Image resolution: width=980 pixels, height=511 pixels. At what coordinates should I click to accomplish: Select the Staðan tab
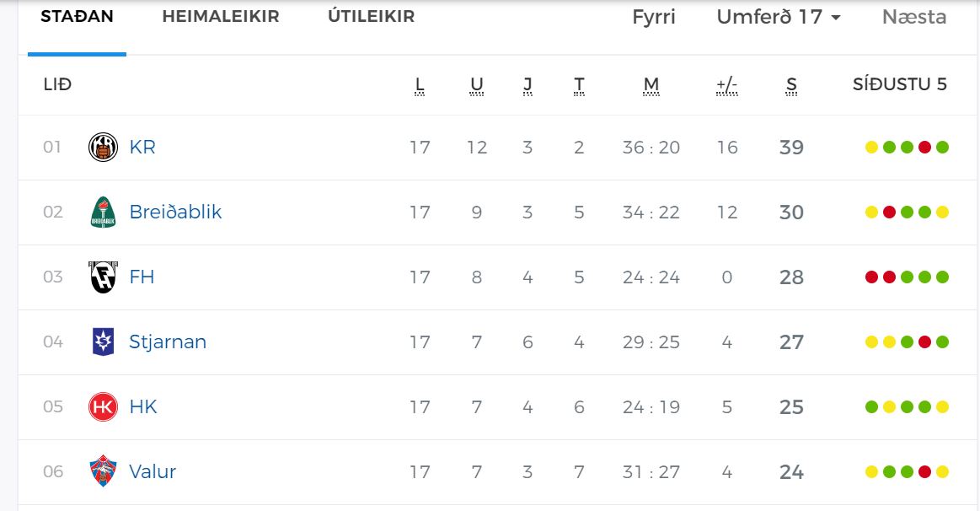pyautogui.click(x=77, y=16)
